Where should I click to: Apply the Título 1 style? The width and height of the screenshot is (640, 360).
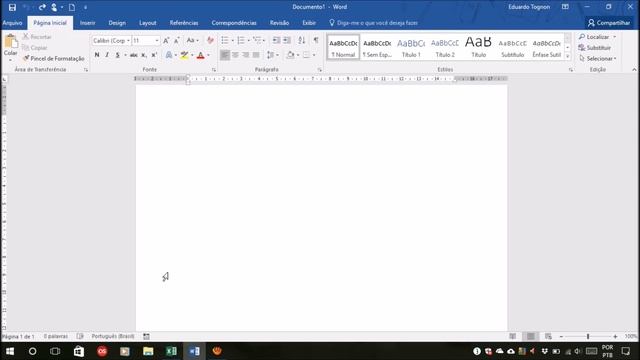pos(411,47)
